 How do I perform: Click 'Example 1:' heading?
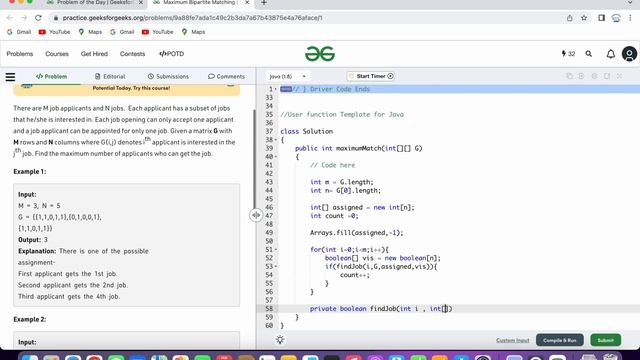(x=30, y=172)
